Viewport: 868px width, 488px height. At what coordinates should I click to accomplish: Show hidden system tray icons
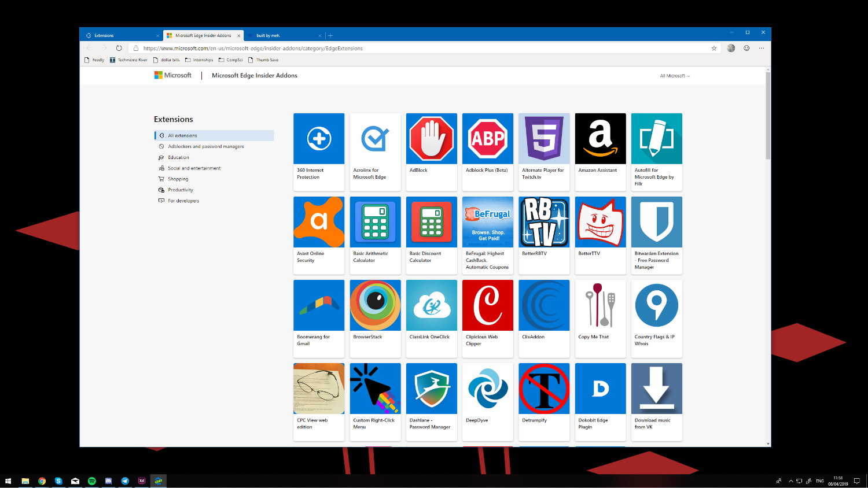pyautogui.click(x=790, y=481)
